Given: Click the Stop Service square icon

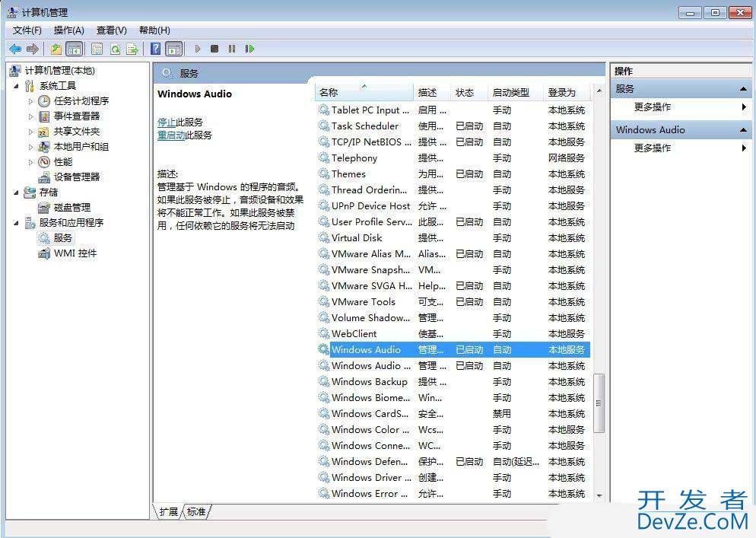Looking at the screenshot, I should coord(214,49).
